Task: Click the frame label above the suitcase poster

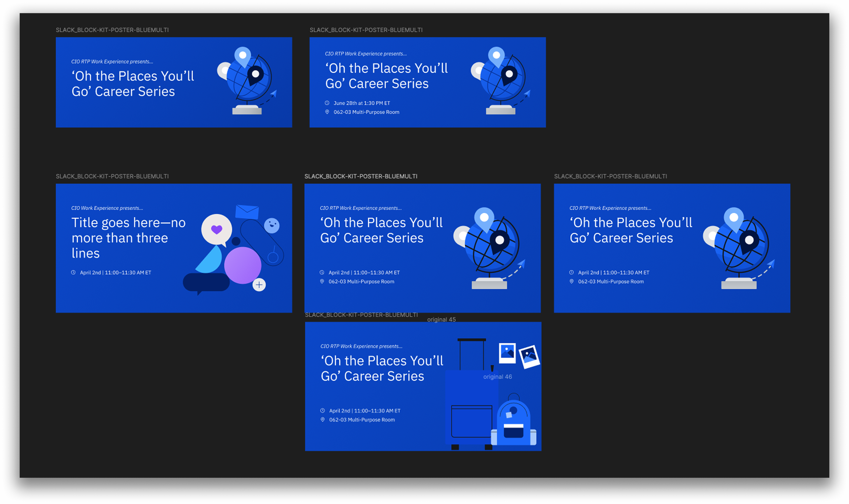Action: pyautogui.click(x=361, y=315)
